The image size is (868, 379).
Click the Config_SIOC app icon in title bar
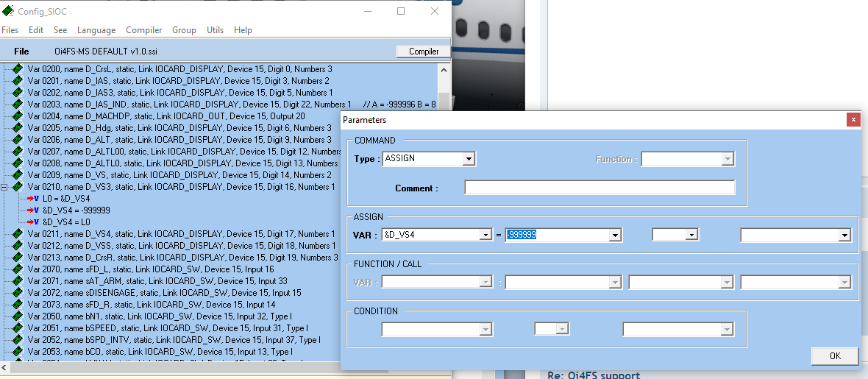[x=8, y=11]
